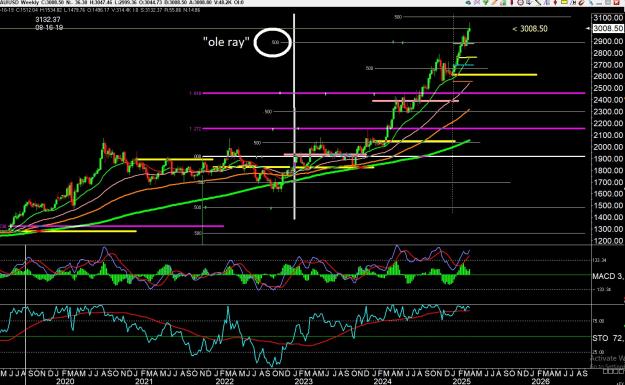Click the 2021 year label on time axis
Viewport: 625px width, 385px height.
click(x=144, y=381)
